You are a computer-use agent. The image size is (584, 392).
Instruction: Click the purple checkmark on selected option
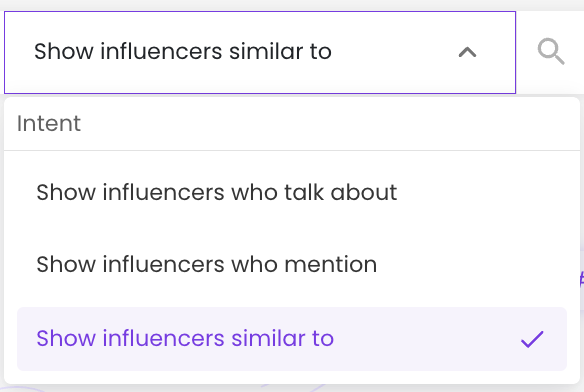pos(532,339)
